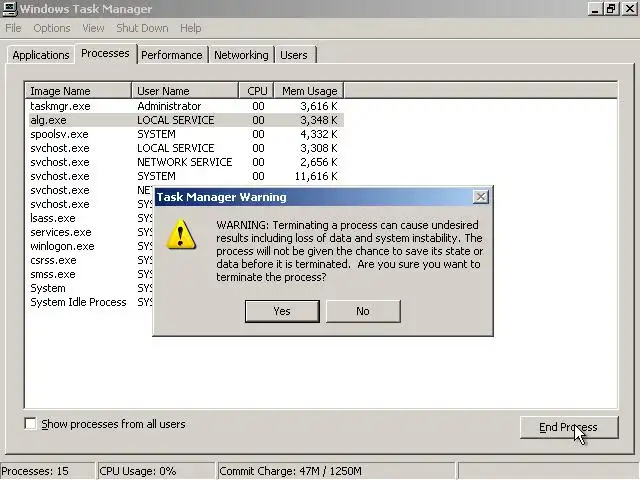Open the View menu
This screenshot has width=640, height=480.
click(93, 28)
